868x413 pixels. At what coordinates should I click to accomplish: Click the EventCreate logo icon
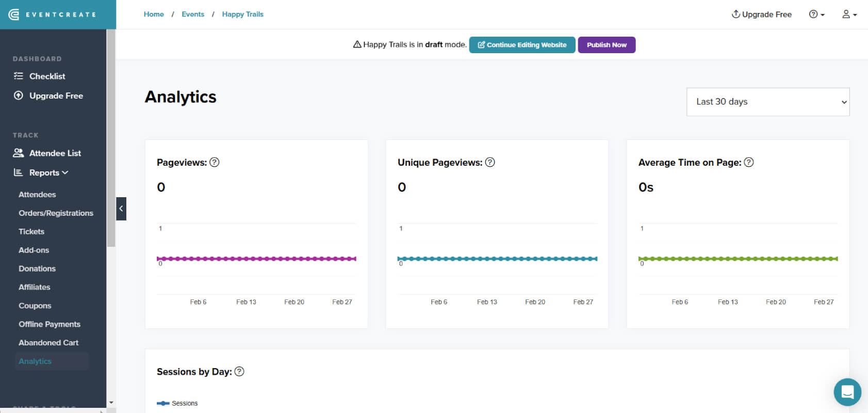[x=14, y=14]
